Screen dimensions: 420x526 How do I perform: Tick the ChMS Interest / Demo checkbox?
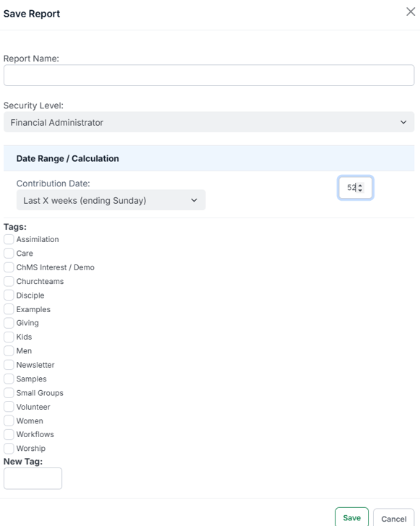9,267
